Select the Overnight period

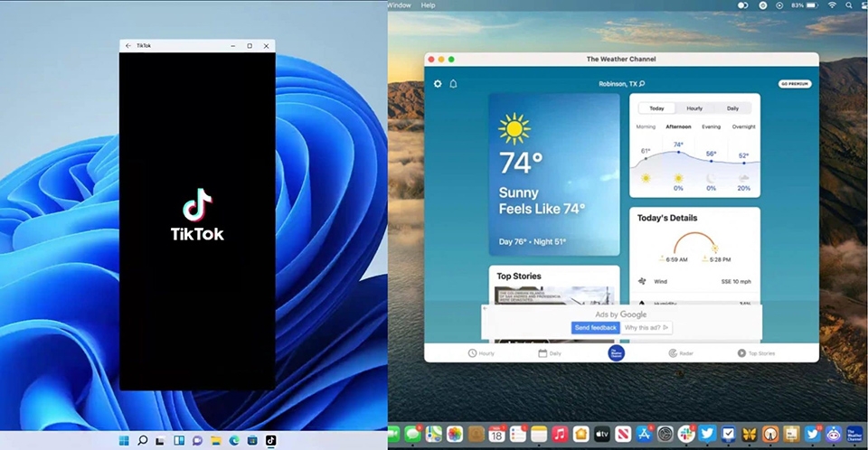coord(743,127)
